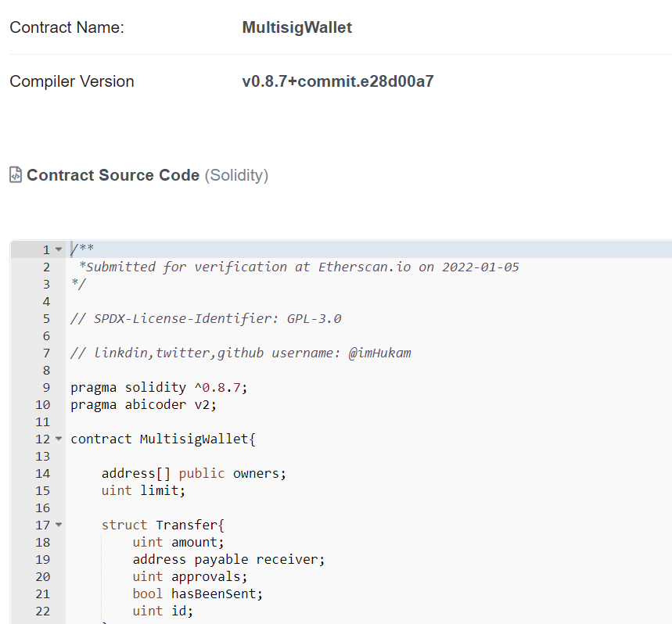Click line number 11 in the gutter
The image size is (672, 624).
(x=42, y=421)
